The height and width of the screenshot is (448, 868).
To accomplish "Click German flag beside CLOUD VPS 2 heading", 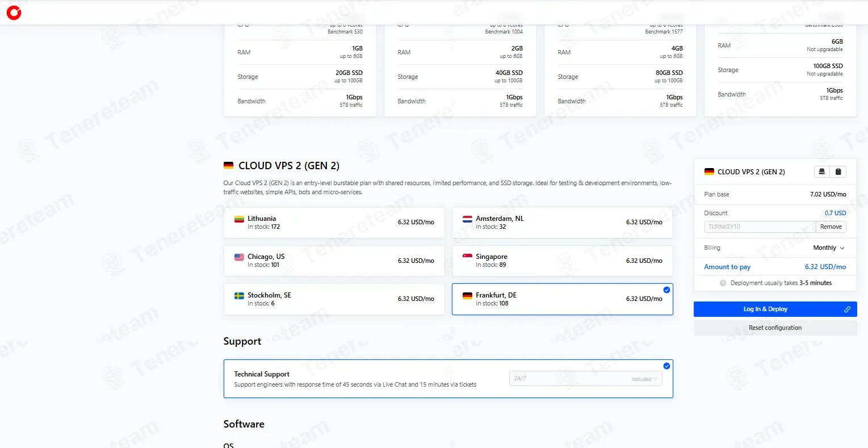I will (228, 166).
